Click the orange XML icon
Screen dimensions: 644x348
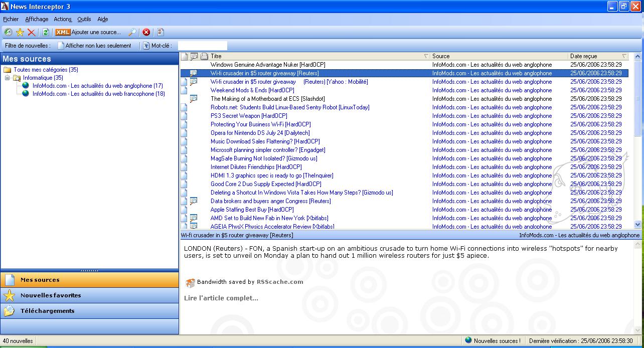pyautogui.click(x=63, y=32)
